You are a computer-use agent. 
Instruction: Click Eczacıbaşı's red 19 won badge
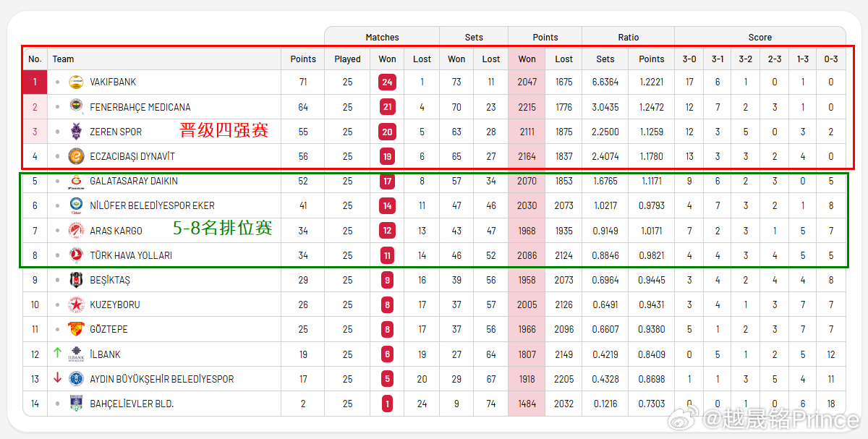(387, 156)
